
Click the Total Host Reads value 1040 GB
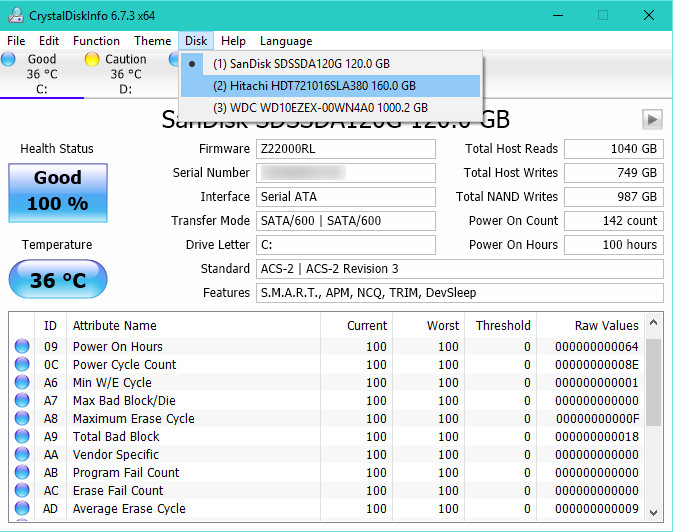click(x=614, y=149)
